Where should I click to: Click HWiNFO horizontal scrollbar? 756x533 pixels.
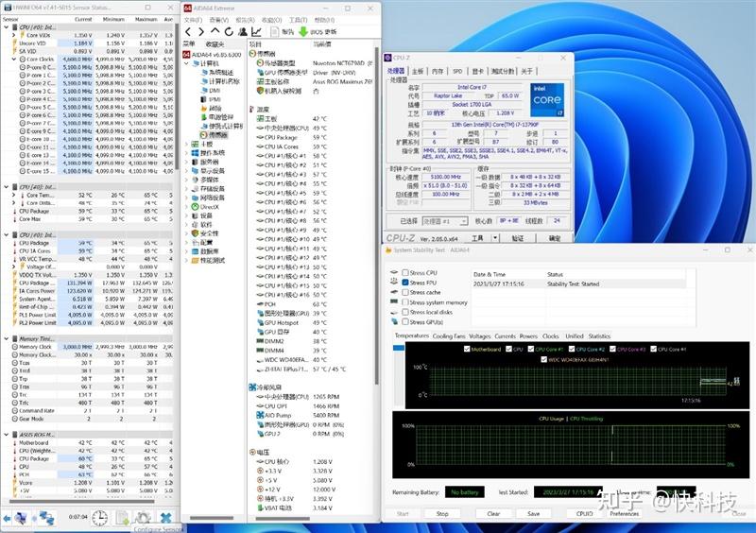(x=82, y=502)
